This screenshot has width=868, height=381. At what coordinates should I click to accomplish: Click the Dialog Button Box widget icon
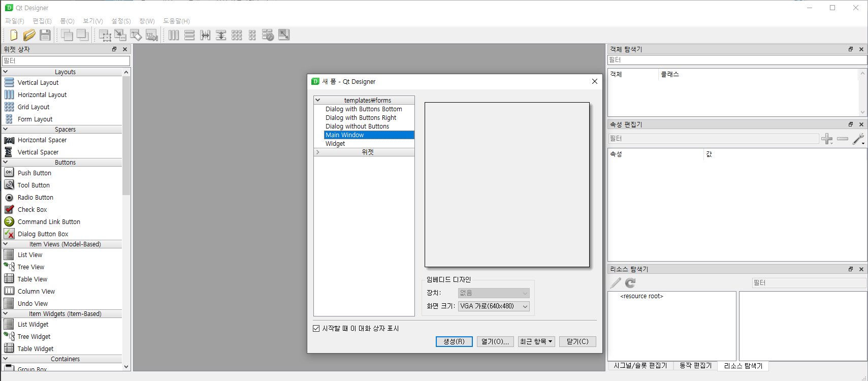(9, 234)
